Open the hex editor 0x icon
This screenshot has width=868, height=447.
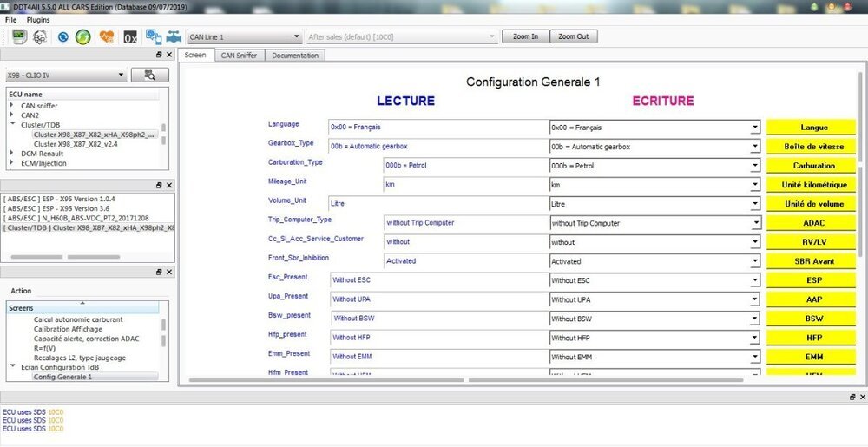[x=130, y=37]
